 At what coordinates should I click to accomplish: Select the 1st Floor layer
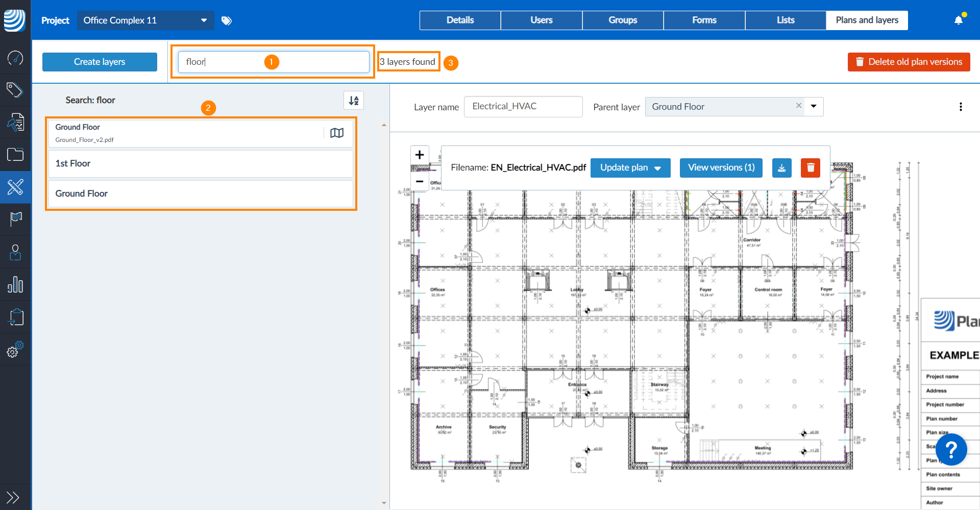click(x=201, y=163)
